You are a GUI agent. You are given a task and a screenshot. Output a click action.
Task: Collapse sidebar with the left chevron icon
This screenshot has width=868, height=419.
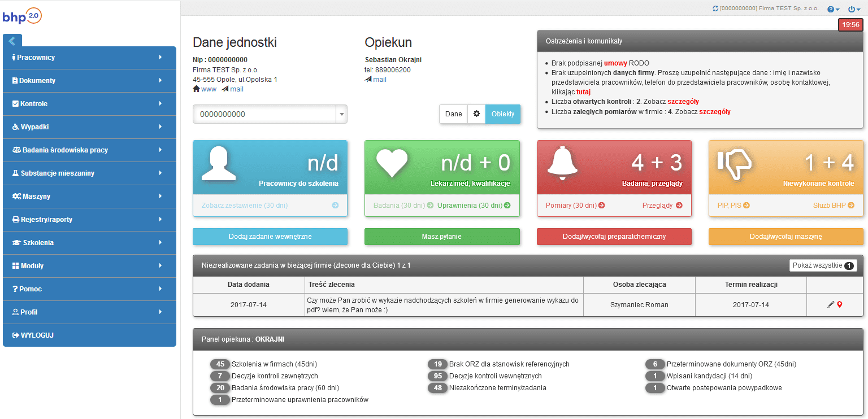tap(12, 41)
